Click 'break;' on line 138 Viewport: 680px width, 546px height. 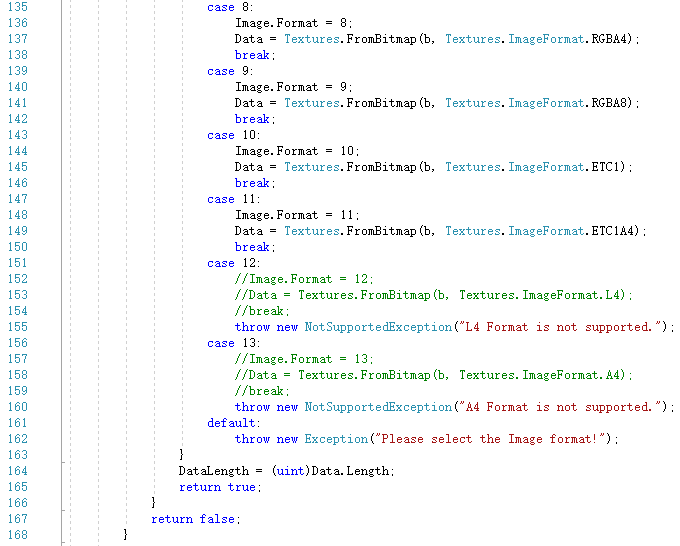click(x=255, y=55)
